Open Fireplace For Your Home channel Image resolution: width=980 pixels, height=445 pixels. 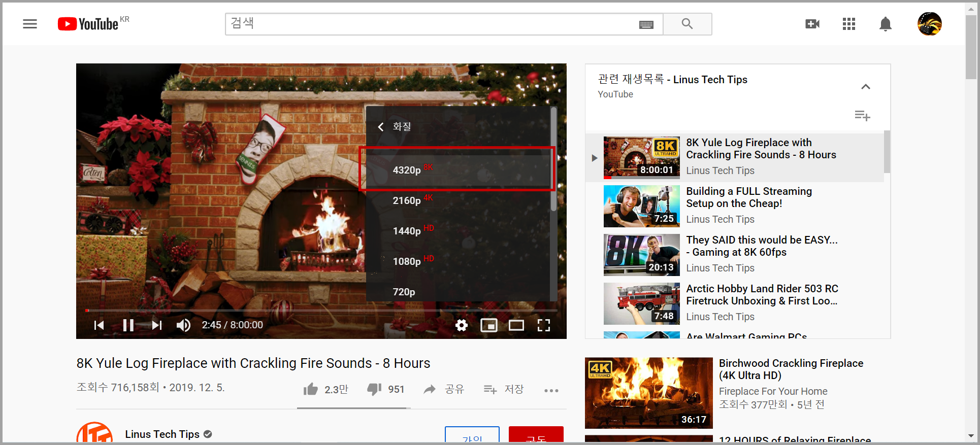pos(773,391)
